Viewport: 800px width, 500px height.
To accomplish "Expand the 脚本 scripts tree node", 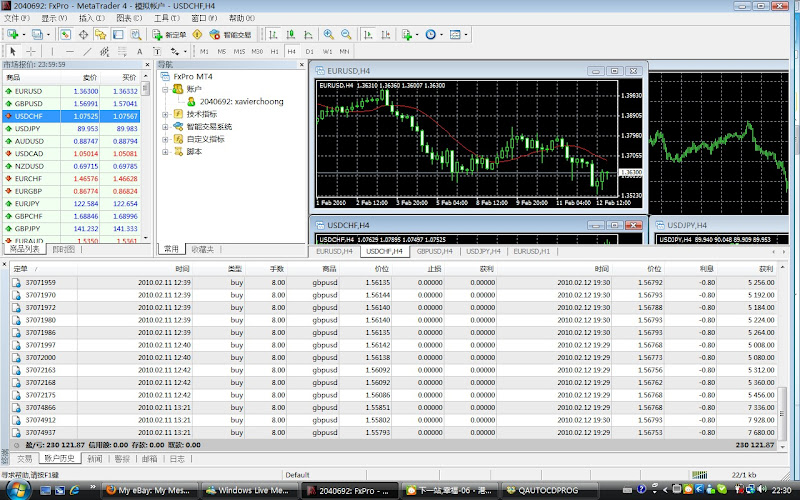I will click(x=164, y=152).
